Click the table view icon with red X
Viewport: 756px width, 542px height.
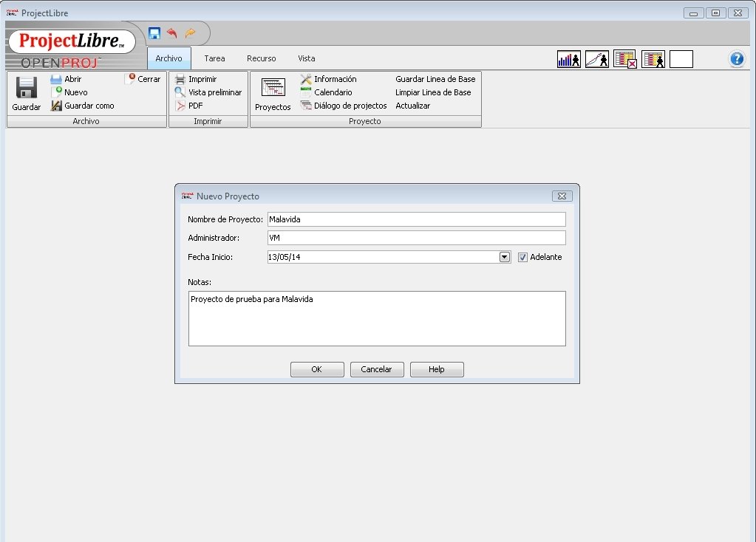(625, 59)
